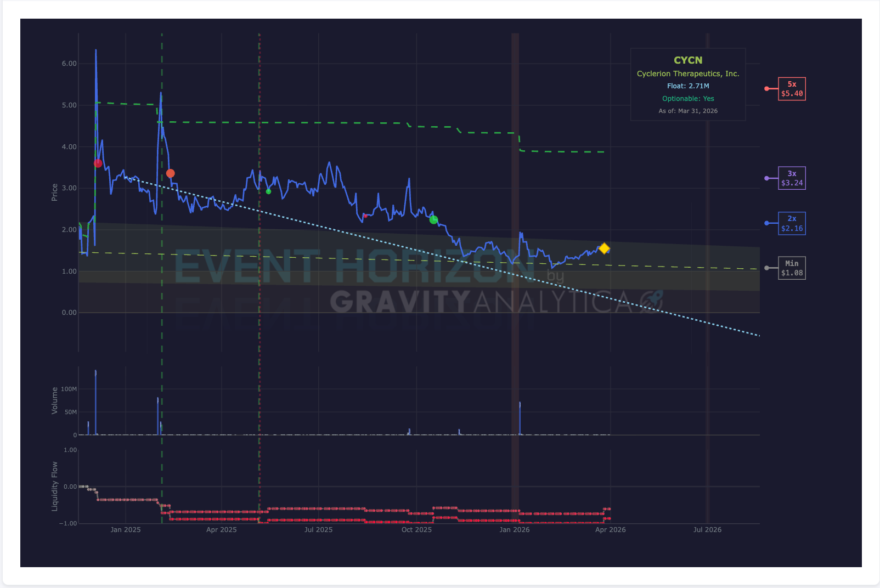Click the Jul 2026 x-axis label

pos(708,530)
